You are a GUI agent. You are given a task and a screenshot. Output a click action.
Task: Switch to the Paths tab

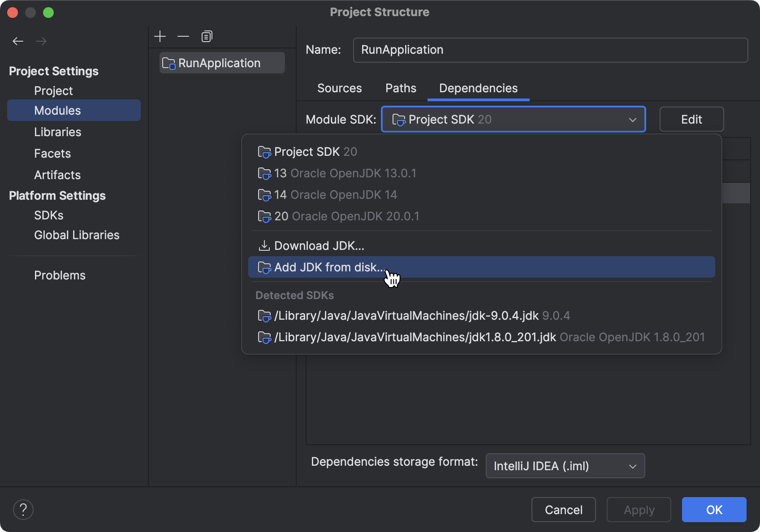tap(400, 88)
